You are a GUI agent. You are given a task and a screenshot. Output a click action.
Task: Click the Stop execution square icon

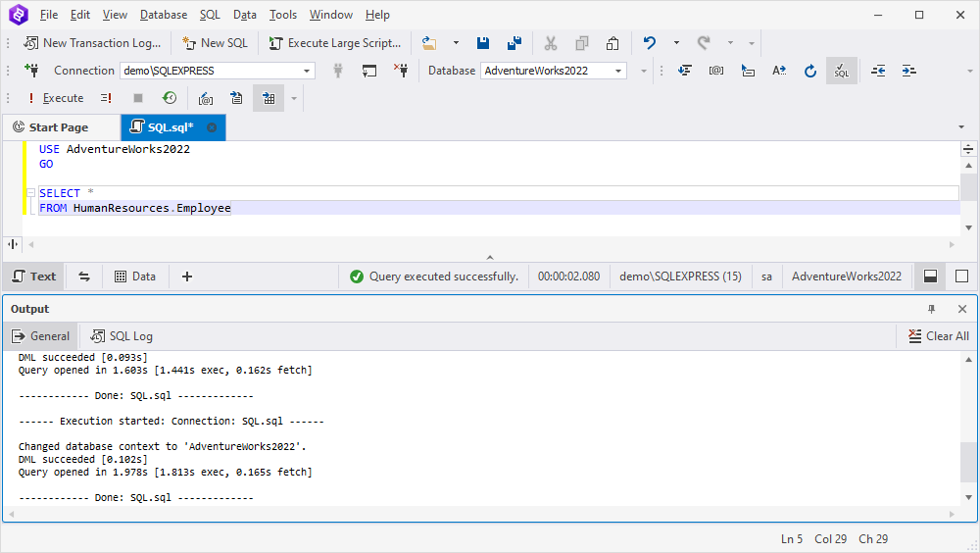tap(138, 98)
